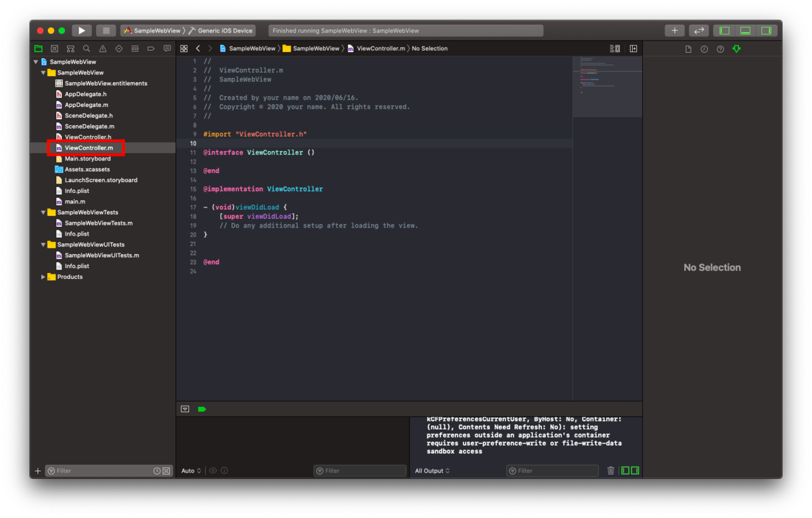Open LaunchScreen.storyboard file
This screenshot has width=812, height=518.
[101, 180]
